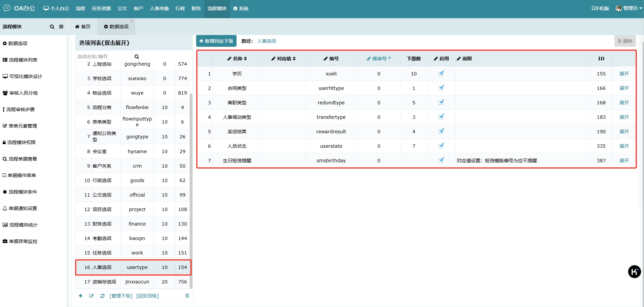Refresh the option list with reload icon
This screenshot has width=644, height=307.
[102, 296]
